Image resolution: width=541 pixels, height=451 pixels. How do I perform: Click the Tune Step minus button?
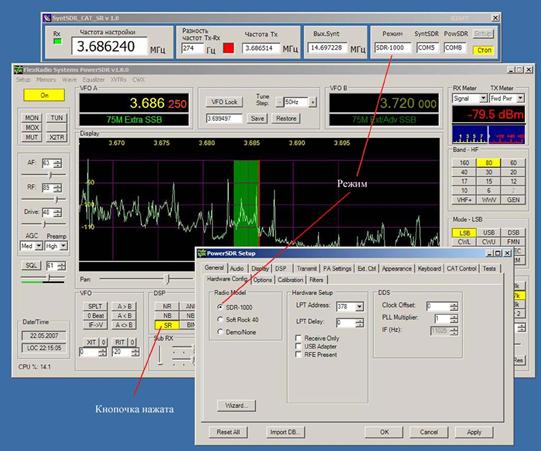tap(279, 102)
